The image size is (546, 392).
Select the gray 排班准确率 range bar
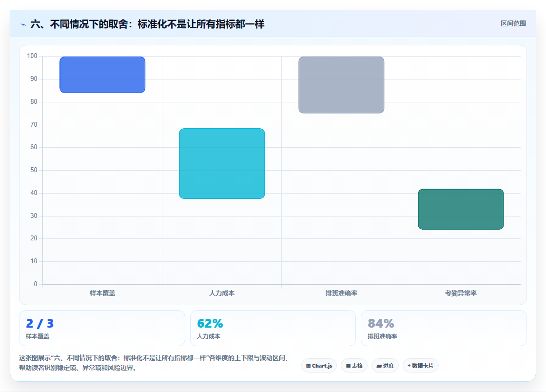(341, 85)
